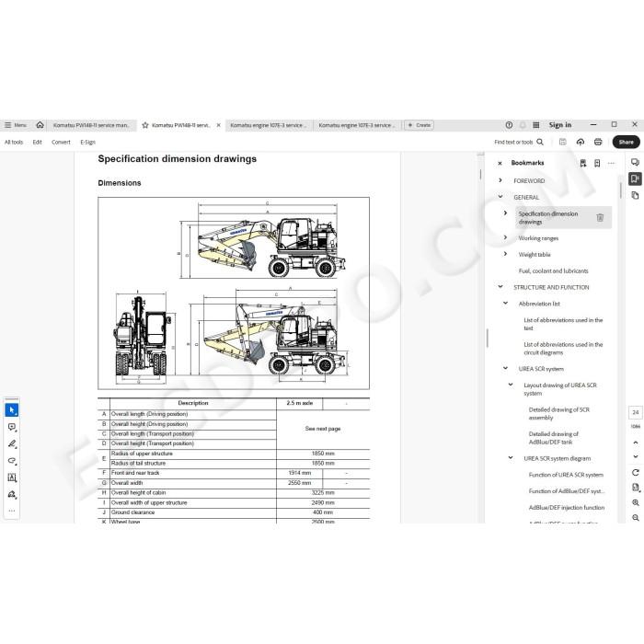Collapse UREA SCR system diagram bookmark
The height and width of the screenshot is (644, 644).
pos(511,457)
